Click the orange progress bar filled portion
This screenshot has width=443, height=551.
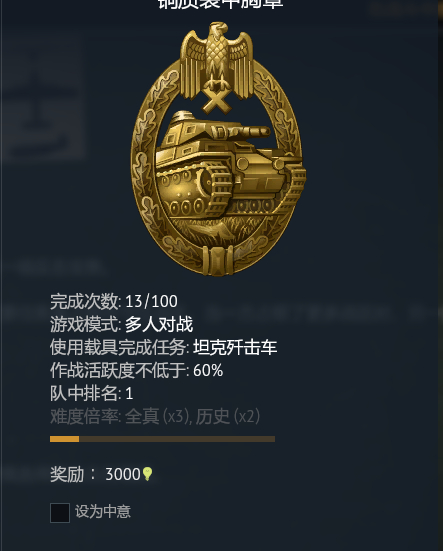(64, 439)
